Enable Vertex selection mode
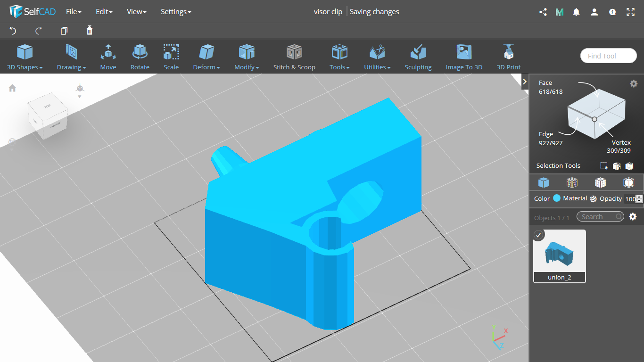 point(619,147)
